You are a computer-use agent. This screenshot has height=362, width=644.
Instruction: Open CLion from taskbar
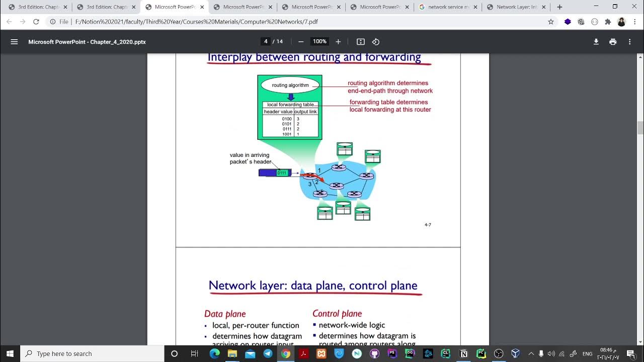[x=445, y=353]
